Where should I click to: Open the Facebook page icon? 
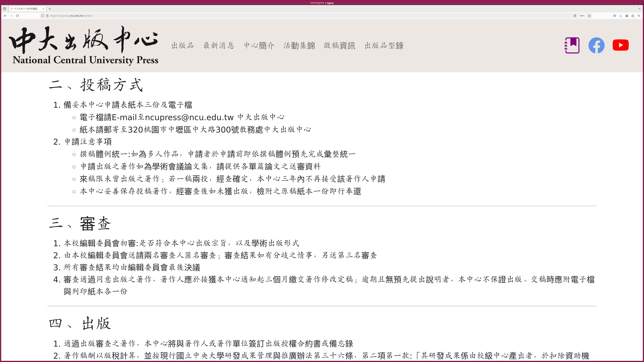(596, 45)
